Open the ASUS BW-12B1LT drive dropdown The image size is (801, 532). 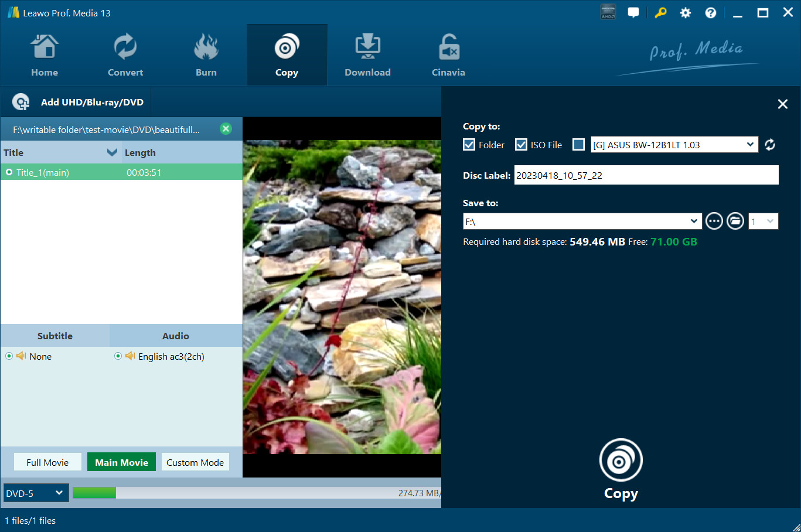674,145
